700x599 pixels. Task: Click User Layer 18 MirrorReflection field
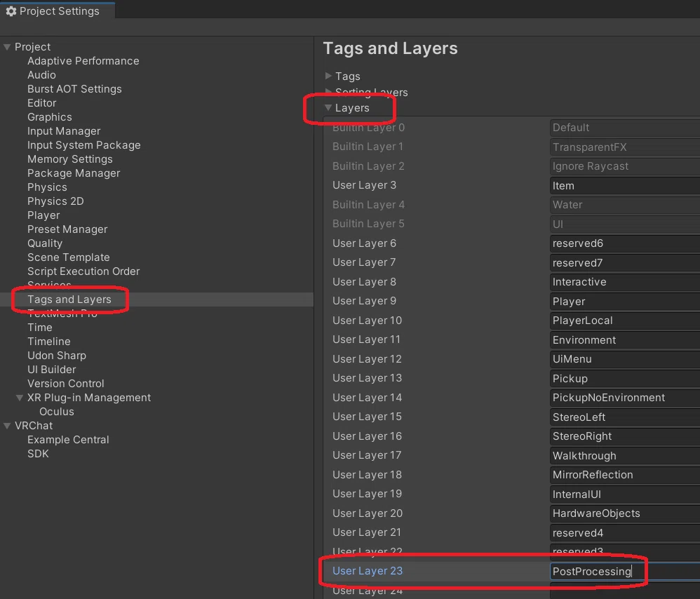(624, 475)
